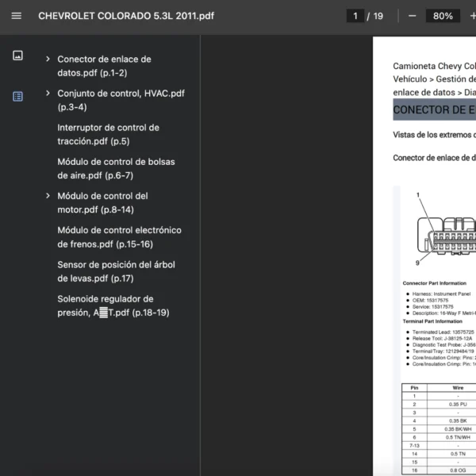Edit the current page number field
Screen dimensions: 476x476
[355, 16]
